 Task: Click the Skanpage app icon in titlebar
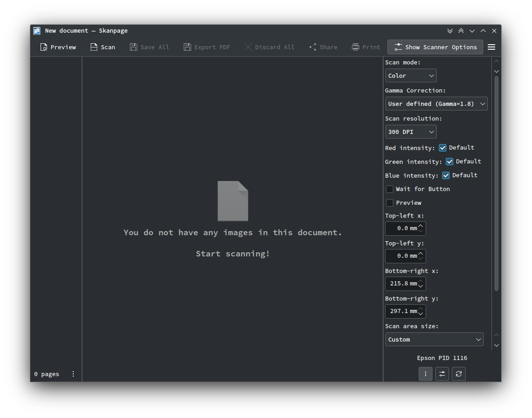(37, 31)
